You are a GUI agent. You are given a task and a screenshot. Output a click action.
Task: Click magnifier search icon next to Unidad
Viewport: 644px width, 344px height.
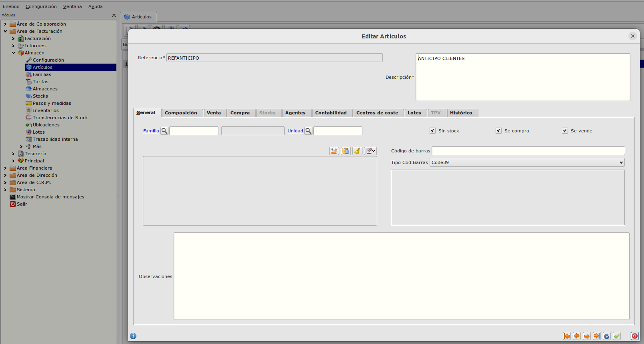tap(308, 131)
